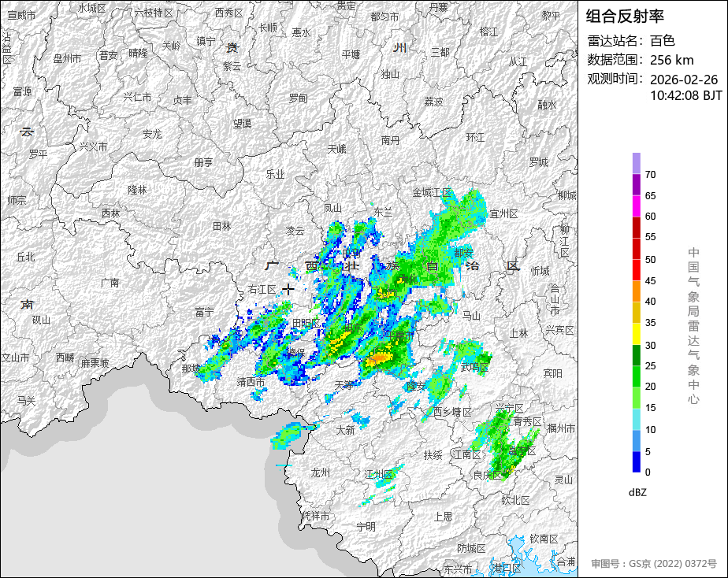
Task: Click the legend value 20
Action: coord(650,387)
